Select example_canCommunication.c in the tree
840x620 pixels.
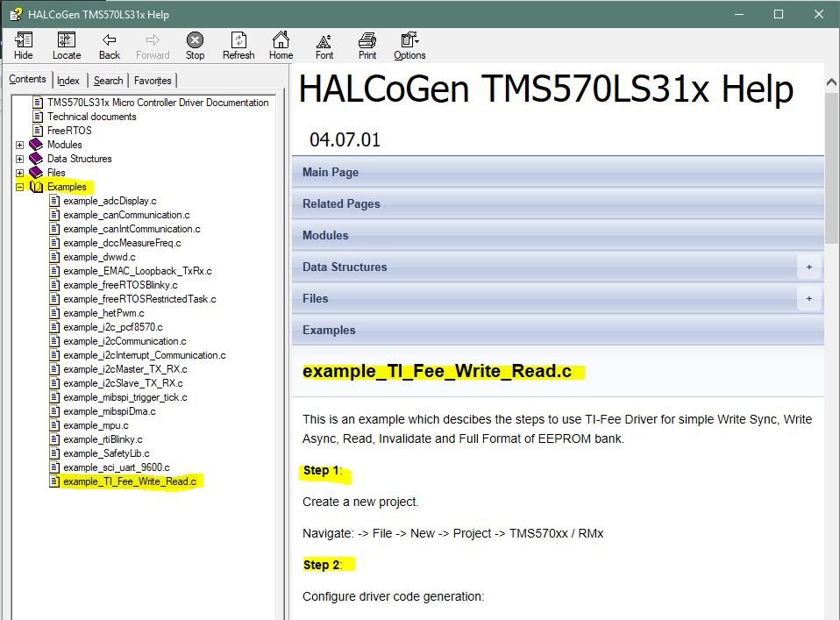point(126,215)
